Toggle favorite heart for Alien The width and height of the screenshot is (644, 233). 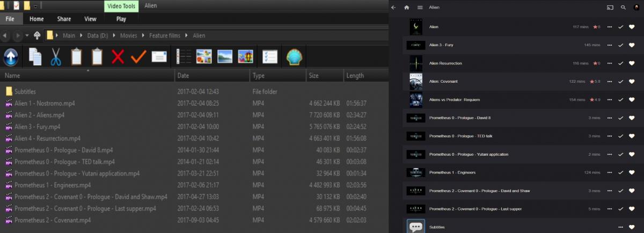[632, 27]
